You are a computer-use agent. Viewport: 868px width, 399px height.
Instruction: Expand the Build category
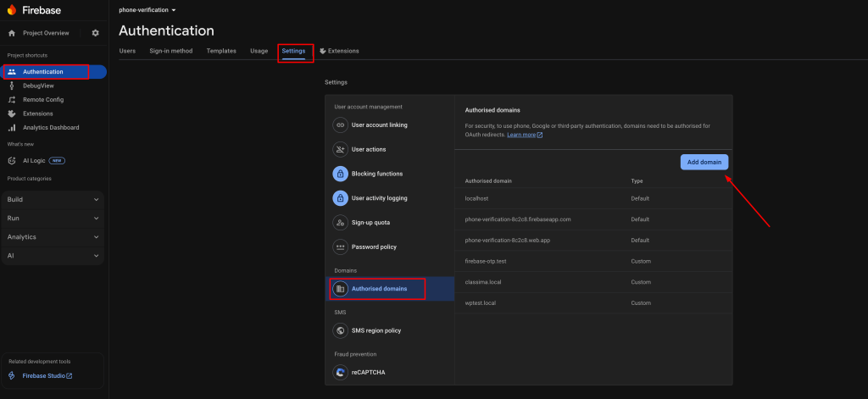pyautogui.click(x=53, y=200)
